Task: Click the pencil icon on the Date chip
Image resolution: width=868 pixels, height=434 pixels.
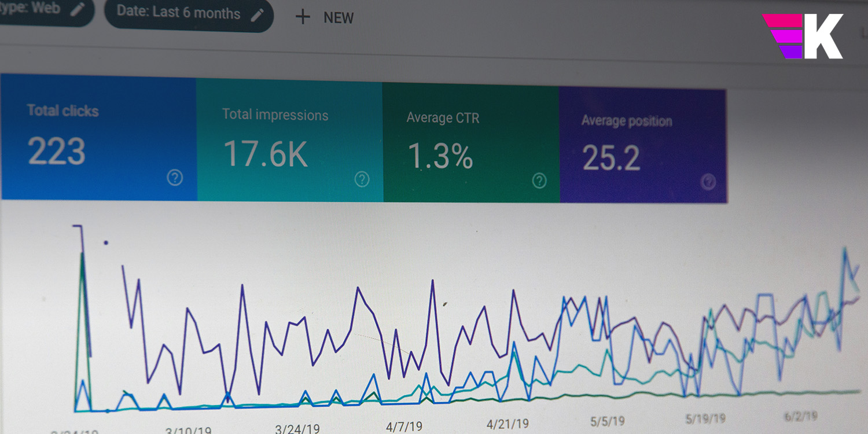Action: click(258, 14)
